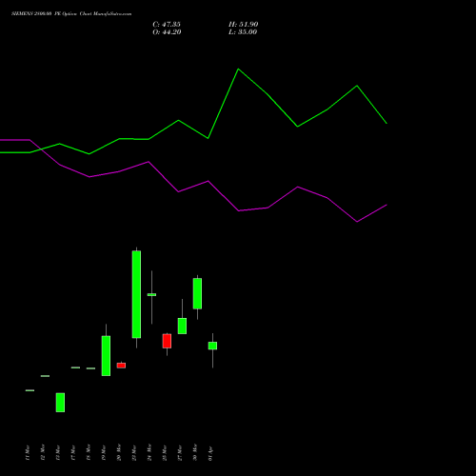Click the red candle on 25 Mar
Image resolution: width=476 pixels, height=476 pixels.
[x=167, y=341]
